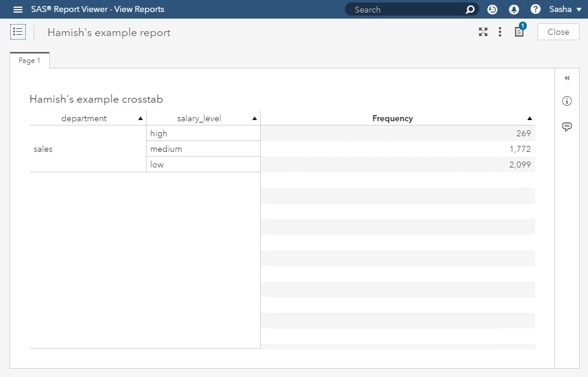Collapse the right side panel
Screen dimensions: 588x377
(567, 78)
